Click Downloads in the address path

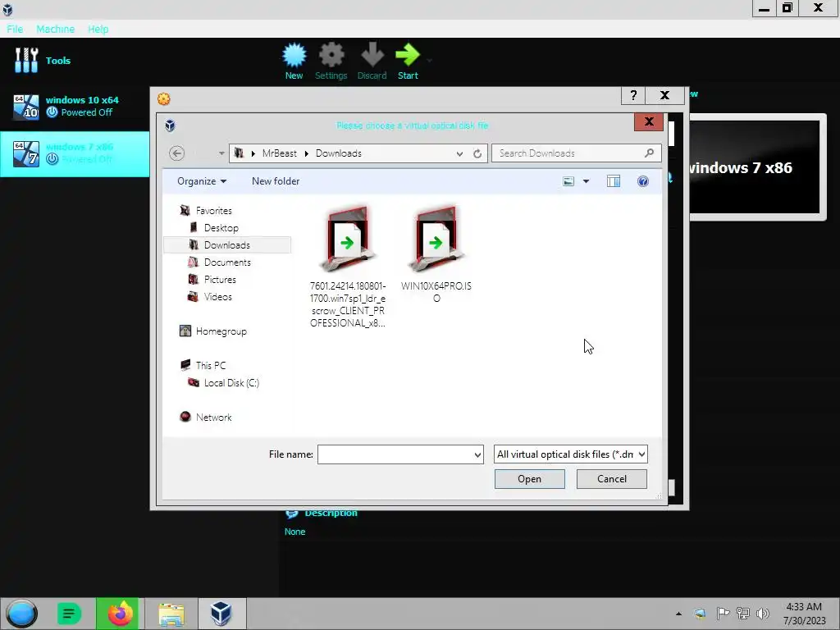[x=338, y=153]
